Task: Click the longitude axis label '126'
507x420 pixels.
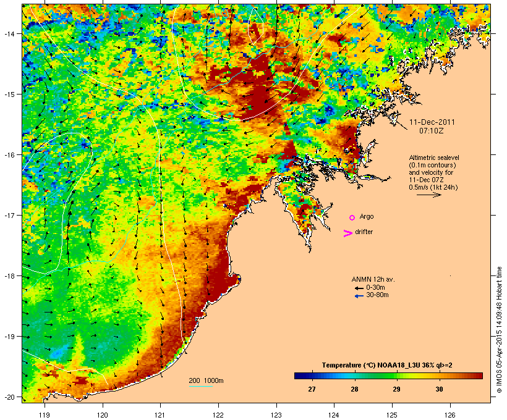Action: [450, 415]
